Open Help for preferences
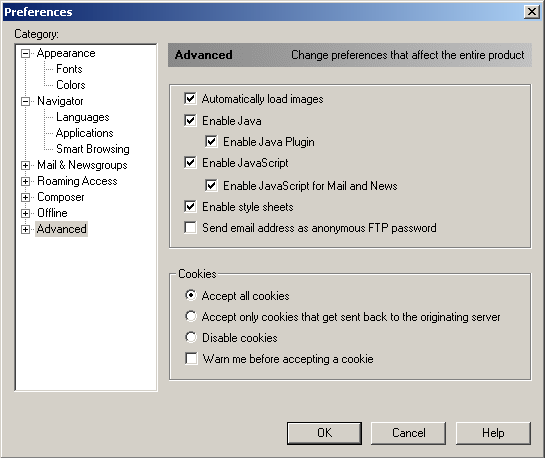Screen dimensions: 545x458 pyautogui.click(x=493, y=433)
